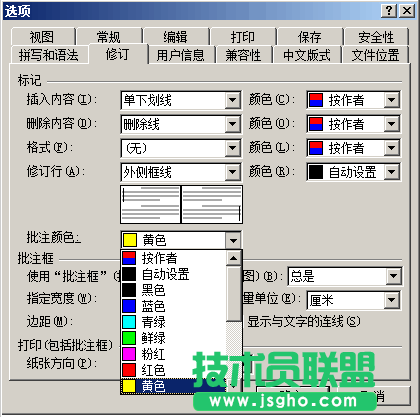Screen dimensions: 420x417
Task: Choose 蓝色 blue swatch in dropdown list
Action: [x=129, y=306]
